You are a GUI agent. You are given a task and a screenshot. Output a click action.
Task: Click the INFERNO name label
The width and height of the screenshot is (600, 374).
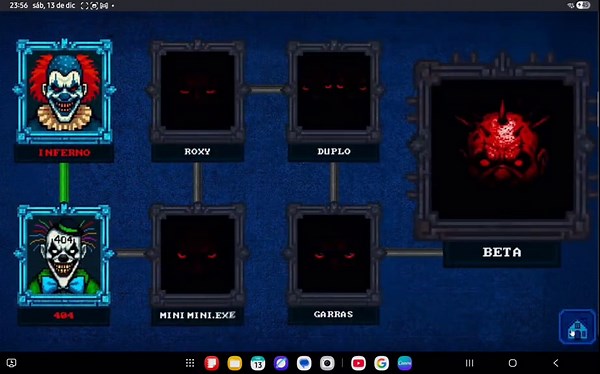pyautogui.click(x=64, y=153)
